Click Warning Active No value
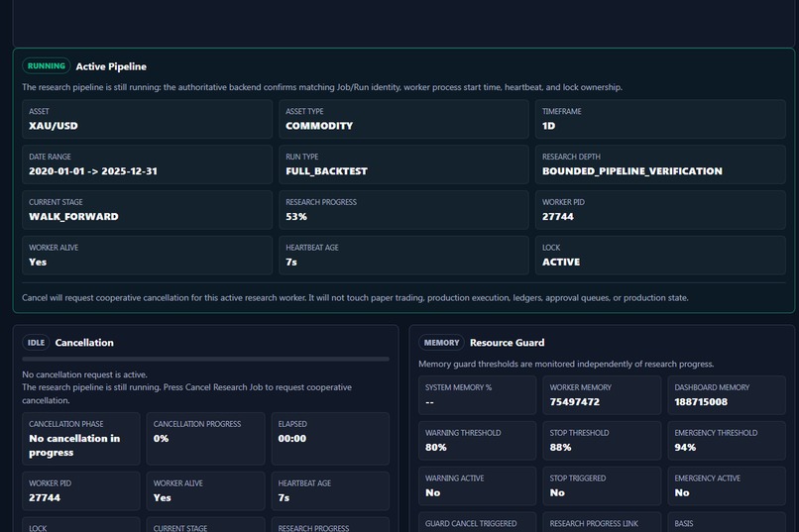The height and width of the screenshot is (532, 799). [x=432, y=492]
